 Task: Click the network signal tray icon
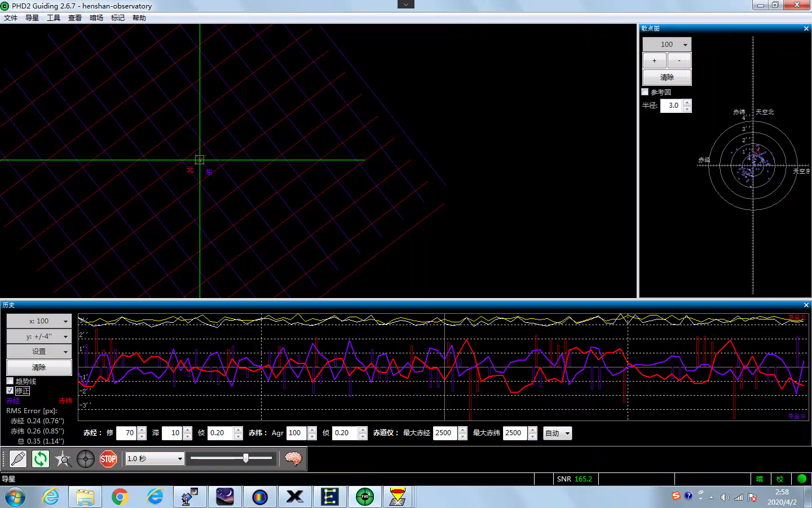pyautogui.click(x=739, y=497)
